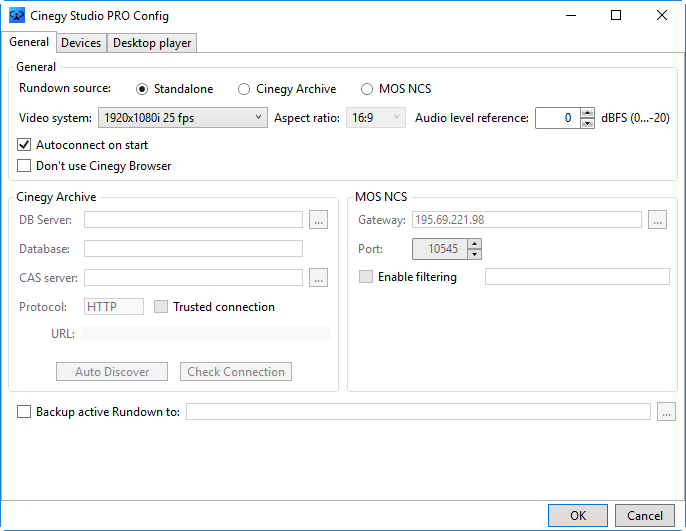Open the Aspect ratio dropdown
The width and height of the screenshot is (686, 531).
376,118
